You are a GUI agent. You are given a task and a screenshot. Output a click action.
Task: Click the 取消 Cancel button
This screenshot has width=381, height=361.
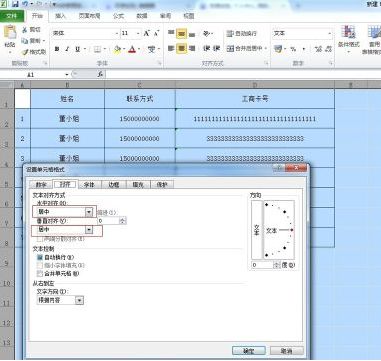287,351
